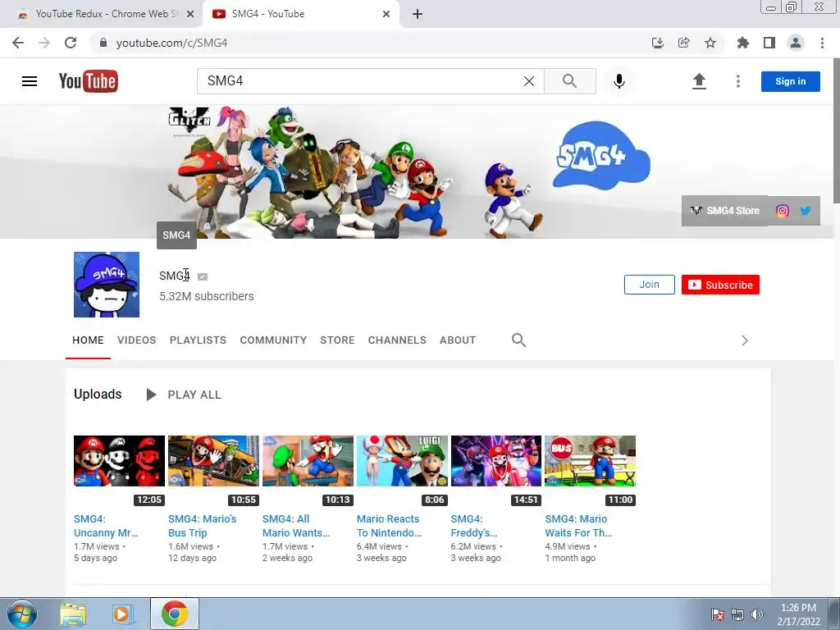840x630 pixels.
Task: Open the Mario Waits For Th... thumbnail
Action: (x=591, y=461)
